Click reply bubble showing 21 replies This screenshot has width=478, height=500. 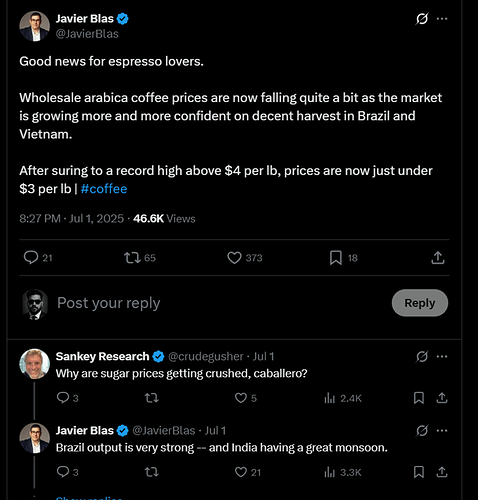[38, 258]
